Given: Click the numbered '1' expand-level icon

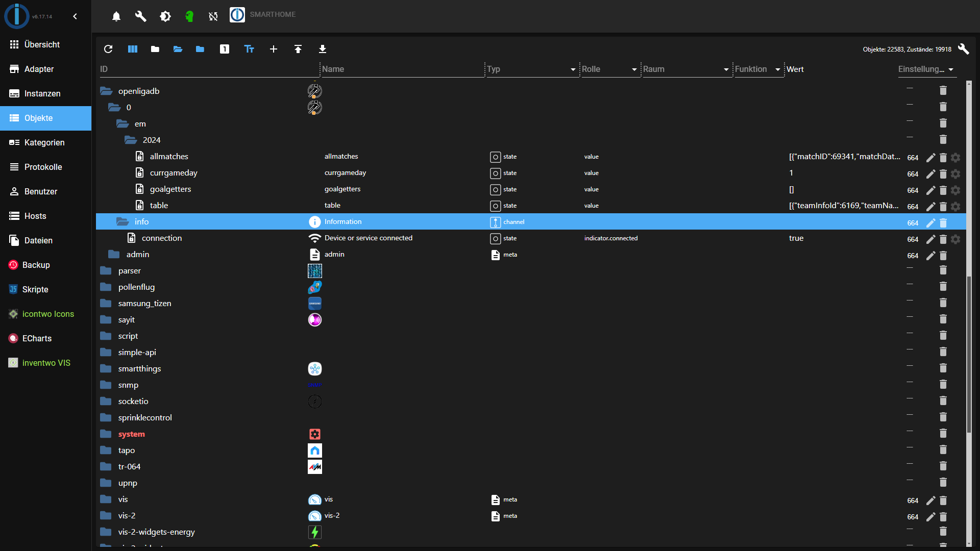Looking at the screenshot, I should point(225,49).
